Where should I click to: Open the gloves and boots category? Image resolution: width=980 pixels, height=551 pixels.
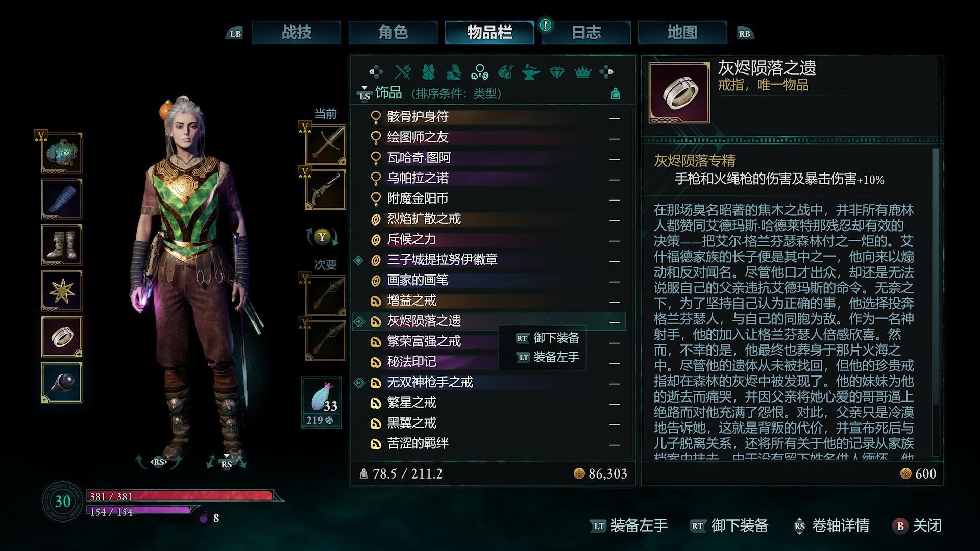454,72
